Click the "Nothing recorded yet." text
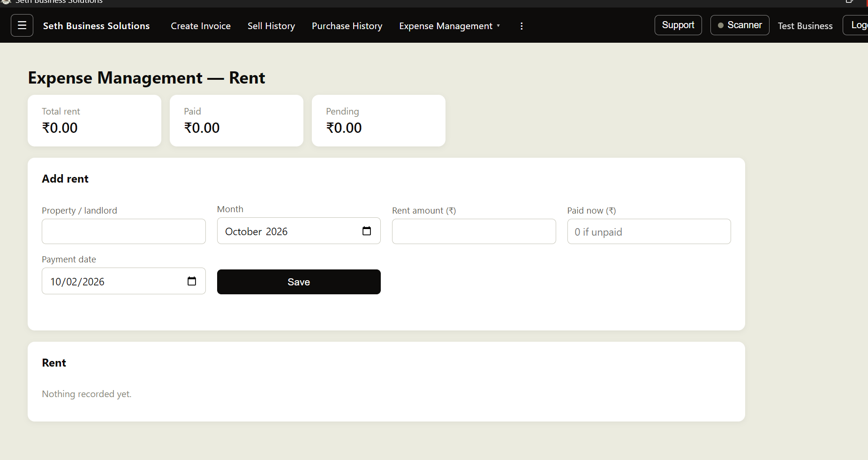This screenshot has width=868, height=460. (x=87, y=394)
